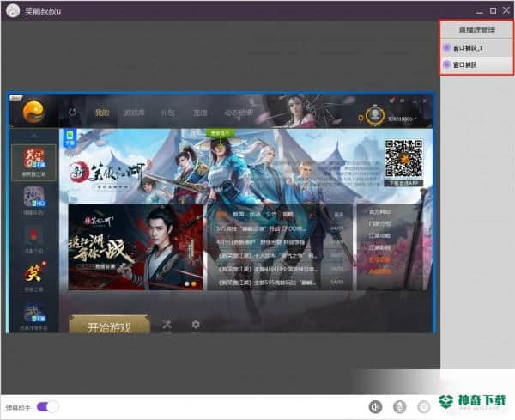Select the 窗口捕获_1 source row
Viewport: 515px width, 420px height.
(476, 48)
